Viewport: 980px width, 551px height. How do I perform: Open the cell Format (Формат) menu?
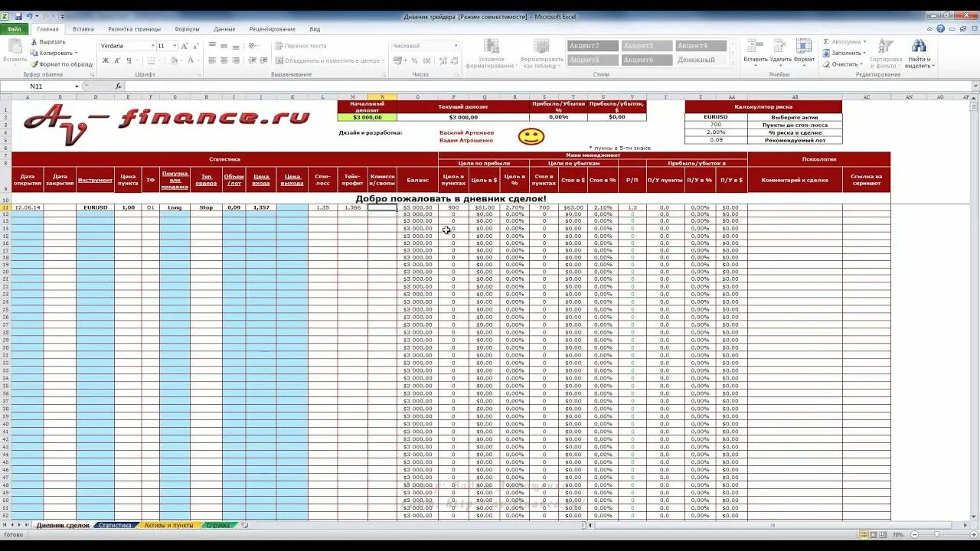(804, 51)
